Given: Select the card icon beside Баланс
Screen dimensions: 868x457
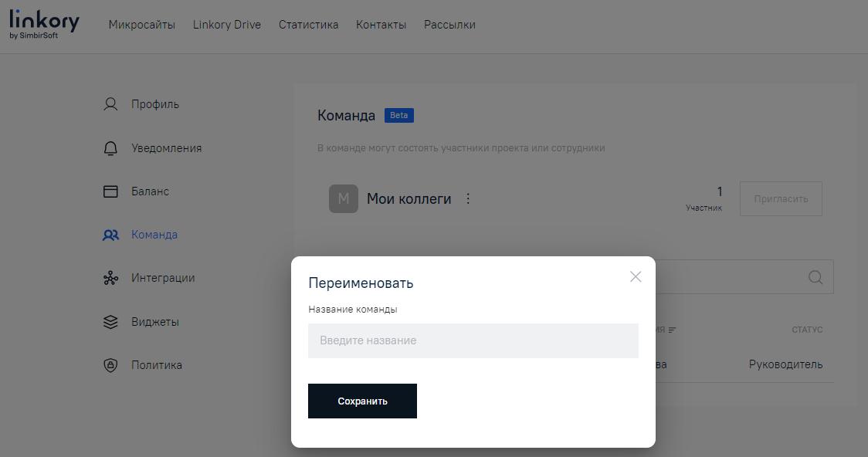Looking at the screenshot, I should pos(110,191).
